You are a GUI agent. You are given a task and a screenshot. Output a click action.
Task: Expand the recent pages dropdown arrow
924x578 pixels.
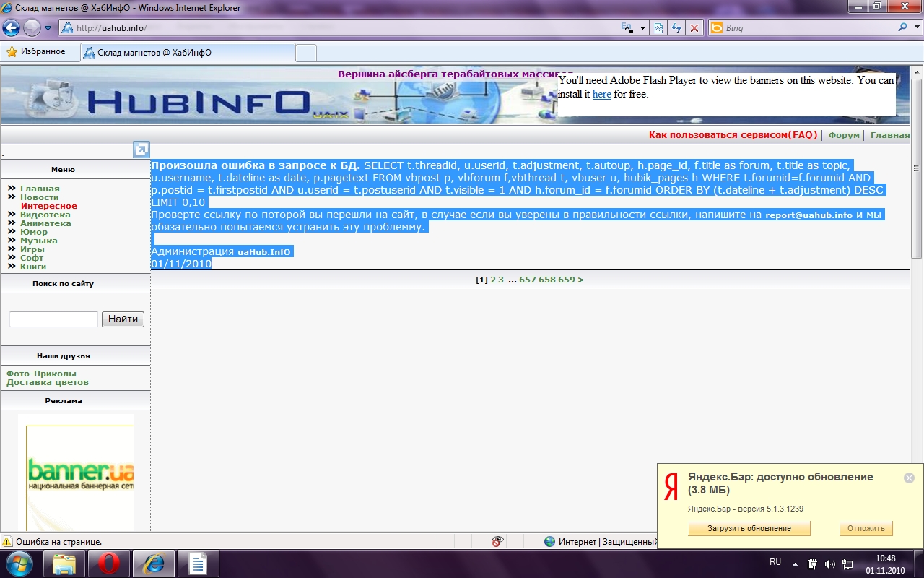(x=48, y=28)
